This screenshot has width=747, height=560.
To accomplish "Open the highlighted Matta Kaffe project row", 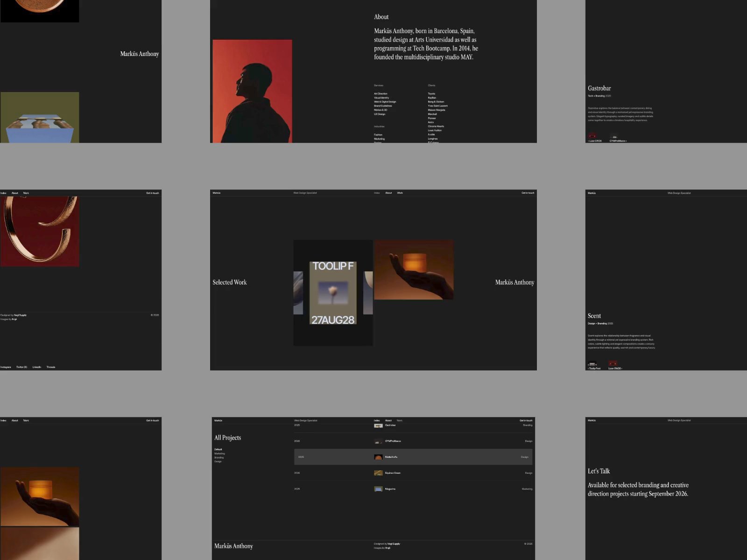I will (x=413, y=457).
